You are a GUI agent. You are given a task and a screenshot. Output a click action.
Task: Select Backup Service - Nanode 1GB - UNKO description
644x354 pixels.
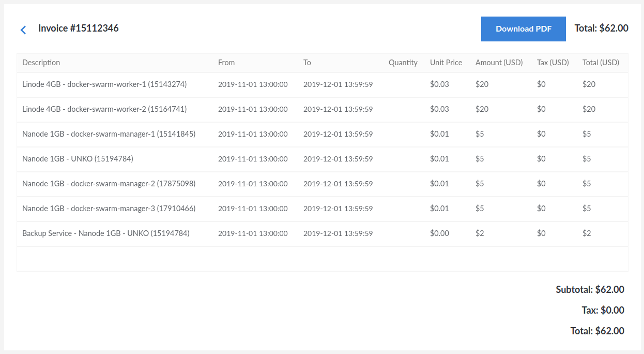click(x=106, y=233)
